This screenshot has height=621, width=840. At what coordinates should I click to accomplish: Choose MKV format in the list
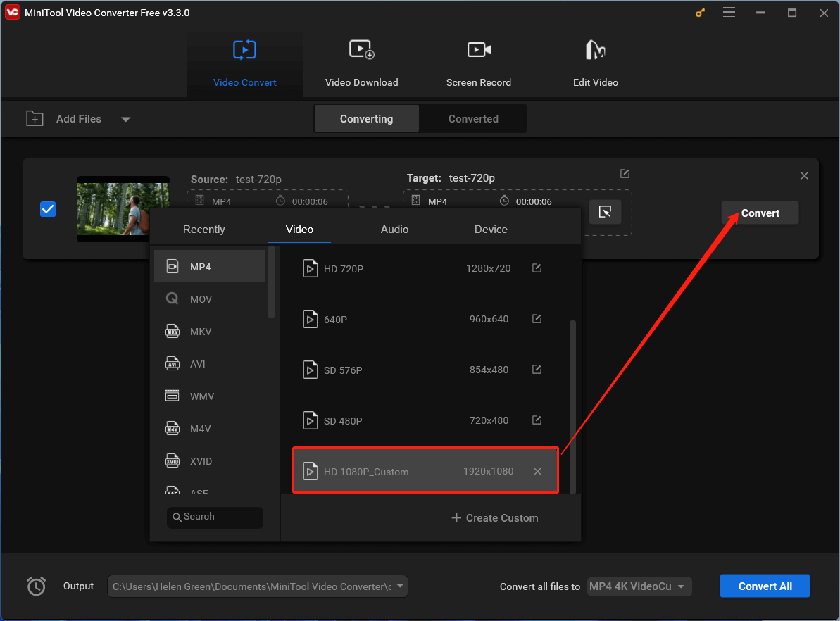click(209, 332)
